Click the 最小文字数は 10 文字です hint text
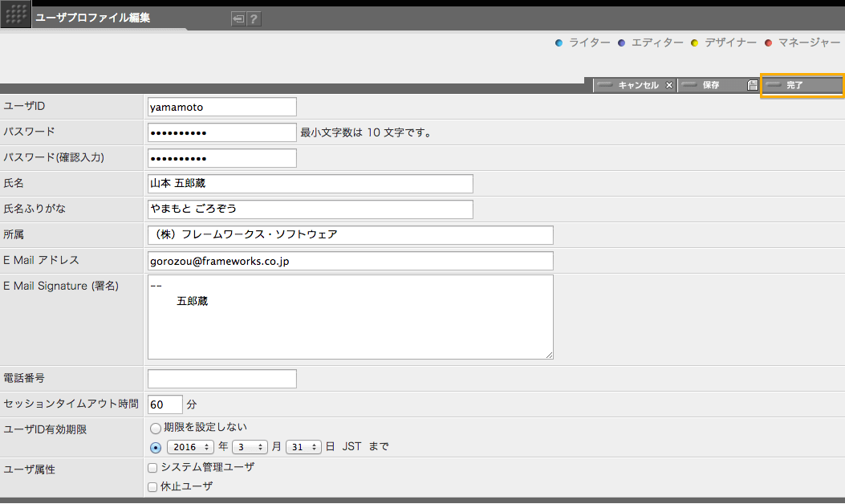Image resolution: width=845 pixels, height=504 pixels. tap(368, 132)
